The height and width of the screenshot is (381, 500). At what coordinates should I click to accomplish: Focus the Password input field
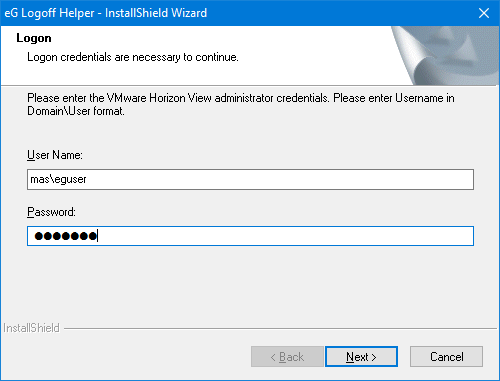click(250, 236)
